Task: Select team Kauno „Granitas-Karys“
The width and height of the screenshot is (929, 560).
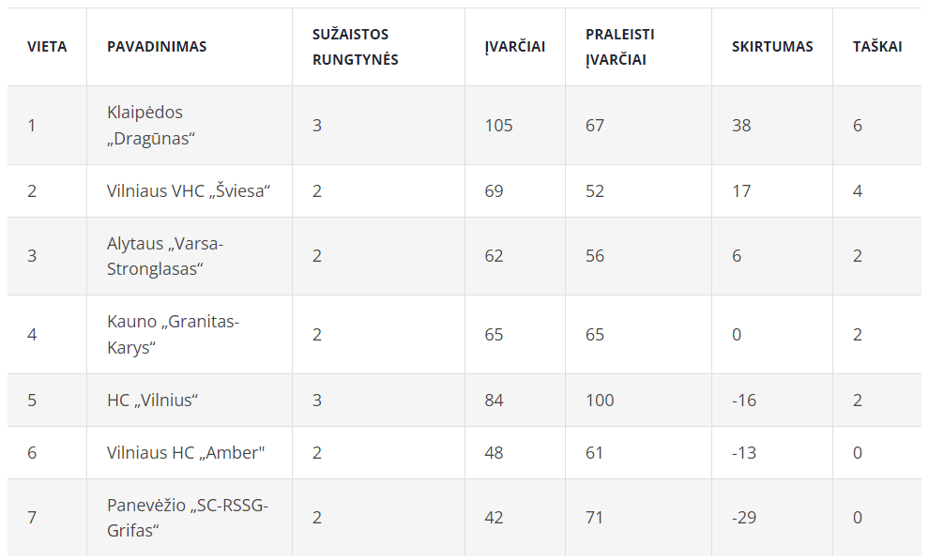Action: 173,335
